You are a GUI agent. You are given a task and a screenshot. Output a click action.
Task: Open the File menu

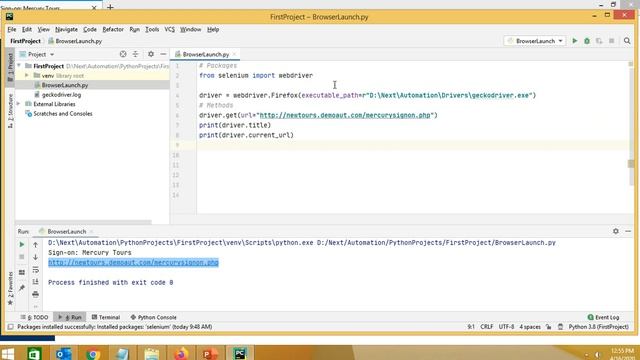tap(11, 29)
